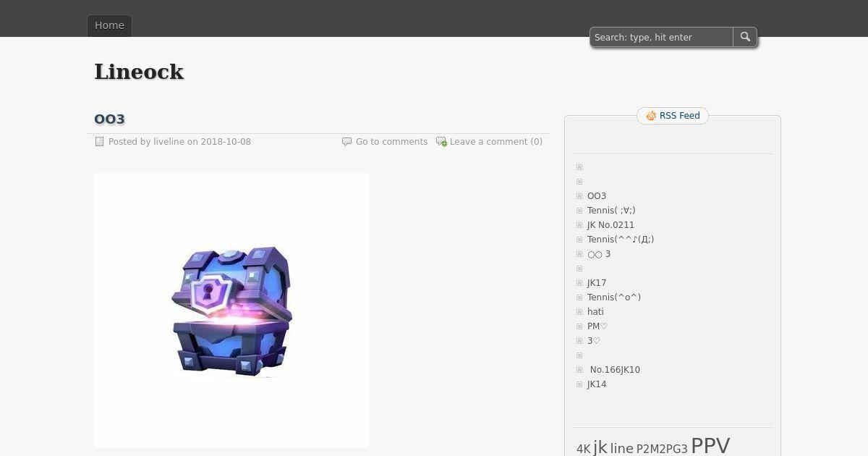Open the Tennis( ;∀;) post
The height and width of the screenshot is (456, 868).
pyautogui.click(x=611, y=211)
